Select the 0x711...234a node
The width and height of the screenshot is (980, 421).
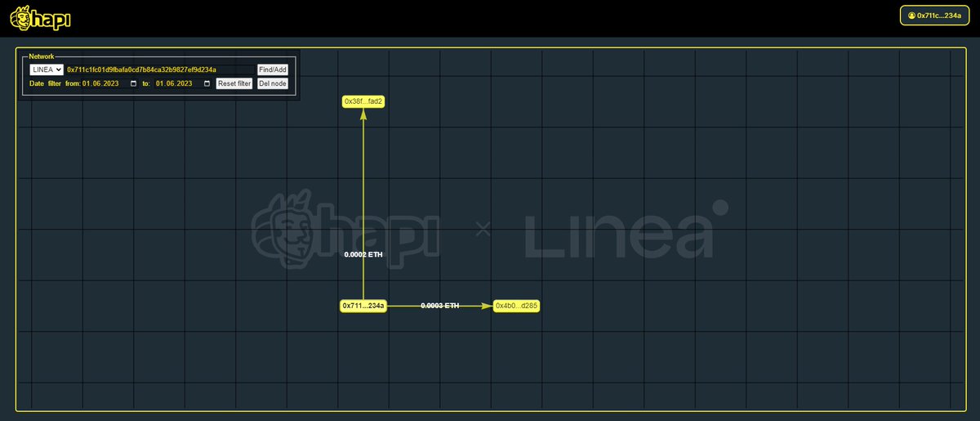point(363,306)
